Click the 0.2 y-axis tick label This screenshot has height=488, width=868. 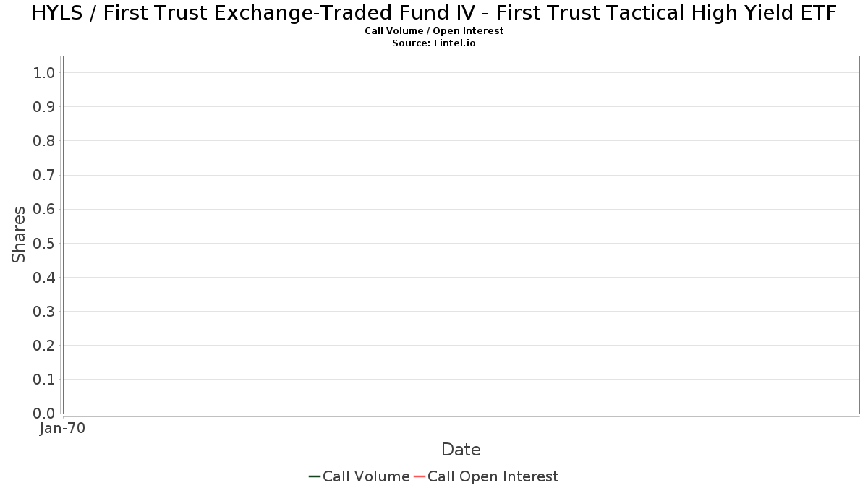pos(44,346)
